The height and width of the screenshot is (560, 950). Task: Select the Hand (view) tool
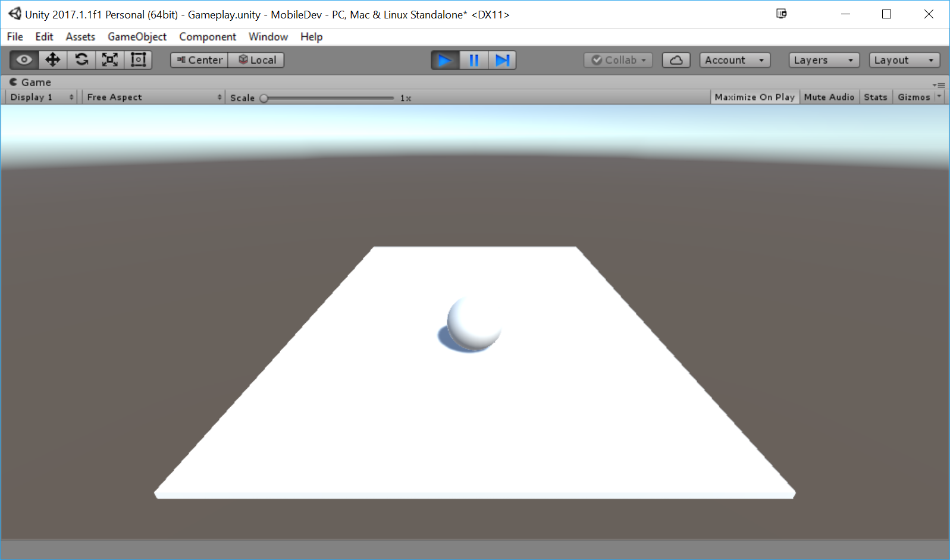(24, 60)
